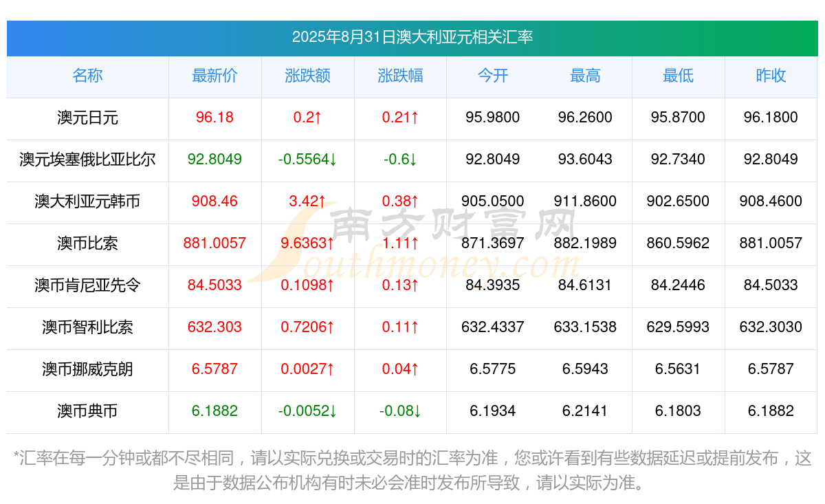825x504 pixels.
Task: Select the 澳币挪威克朗 row name
Action: [x=87, y=369]
